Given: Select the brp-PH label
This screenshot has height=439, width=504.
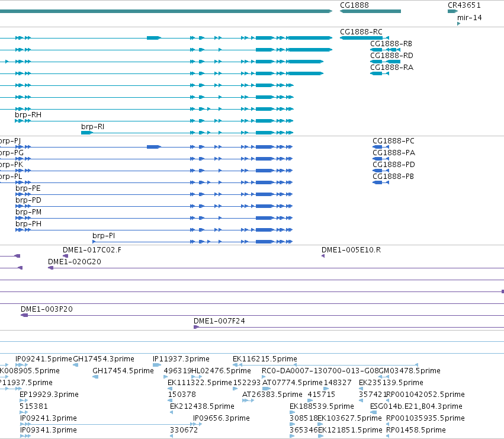Looking at the screenshot, I should point(28,224).
